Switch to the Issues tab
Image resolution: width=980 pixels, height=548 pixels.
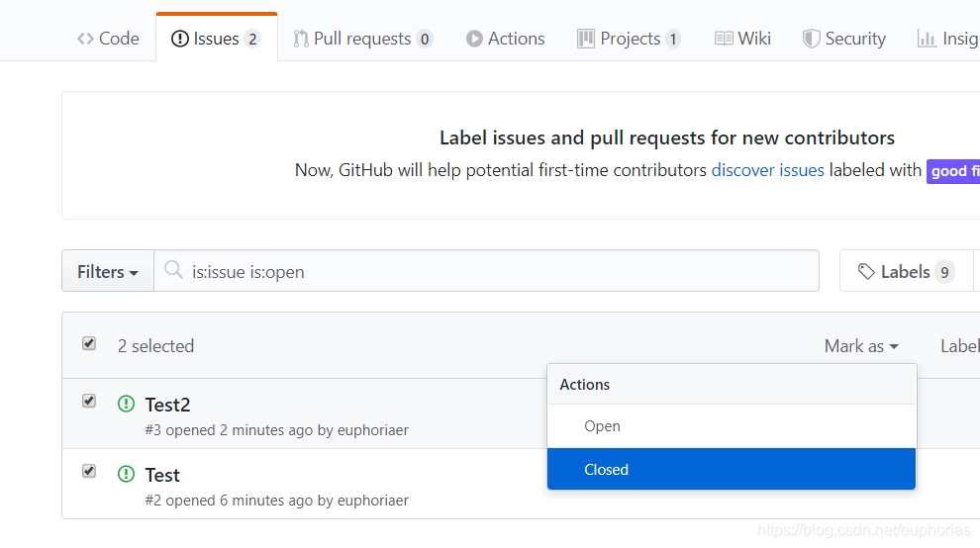point(216,39)
